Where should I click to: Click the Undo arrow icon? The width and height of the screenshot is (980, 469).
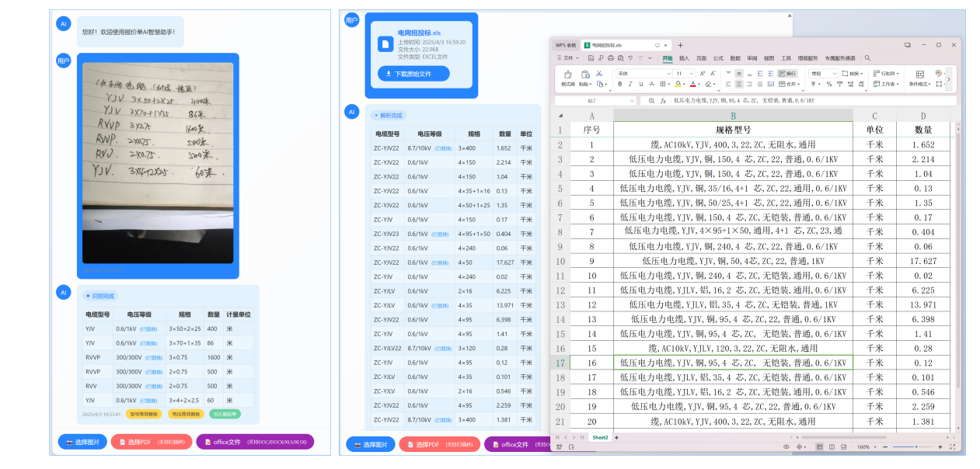[x=630, y=58]
